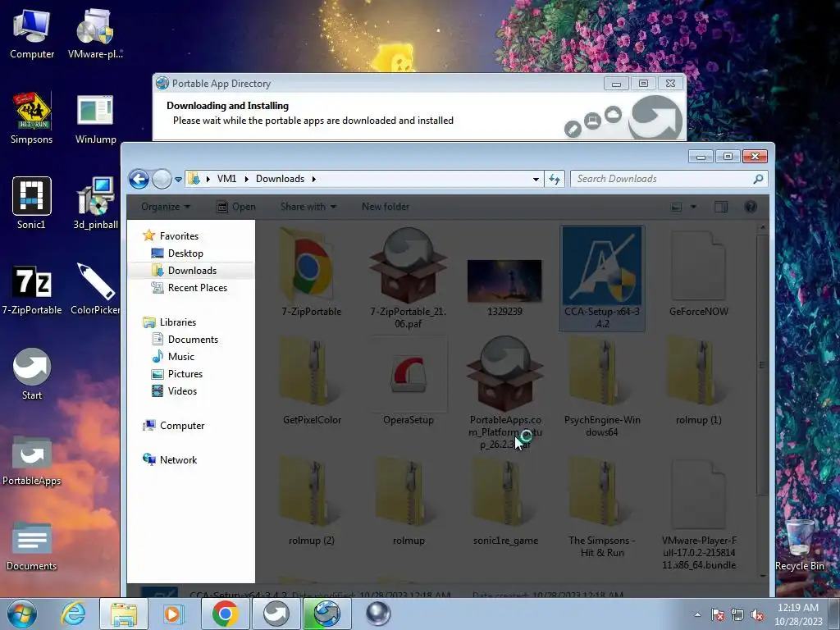Open Explorer help question mark icon
Image resolution: width=840 pixels, height=630 pixels.
pyautogui.click(x=751, y=207)
